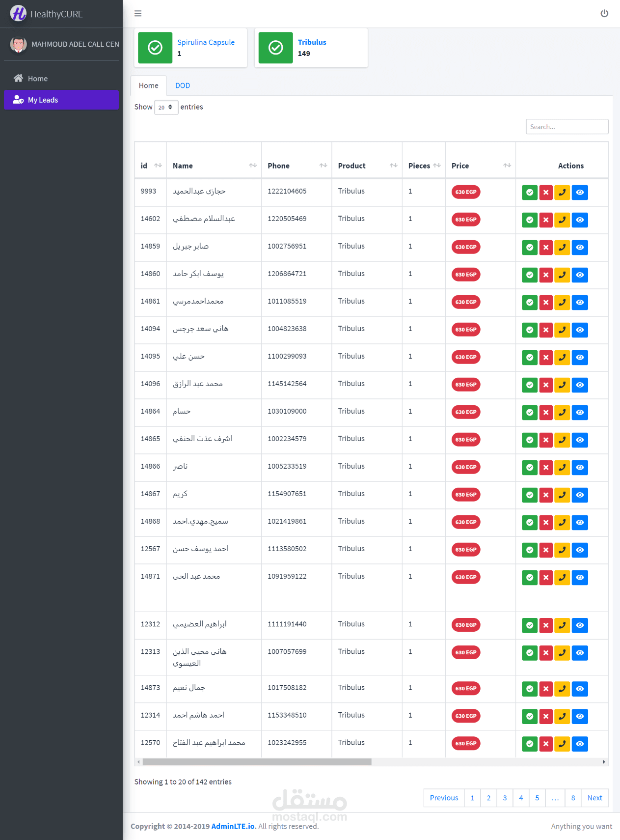The height and width of the screenshot is (840, 620).
Task: Click Spirulina Capsule green check tile
Action: [x=155, y=48]
